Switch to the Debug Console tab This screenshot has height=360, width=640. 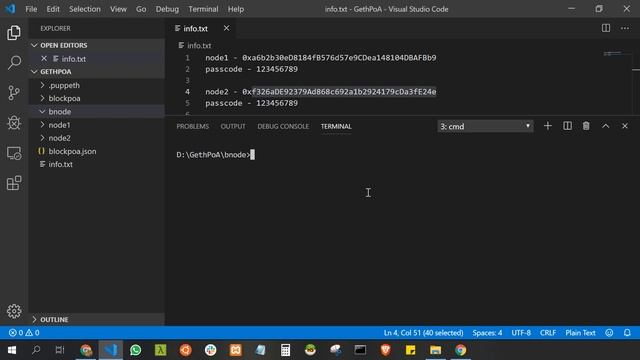pos(283,127)
